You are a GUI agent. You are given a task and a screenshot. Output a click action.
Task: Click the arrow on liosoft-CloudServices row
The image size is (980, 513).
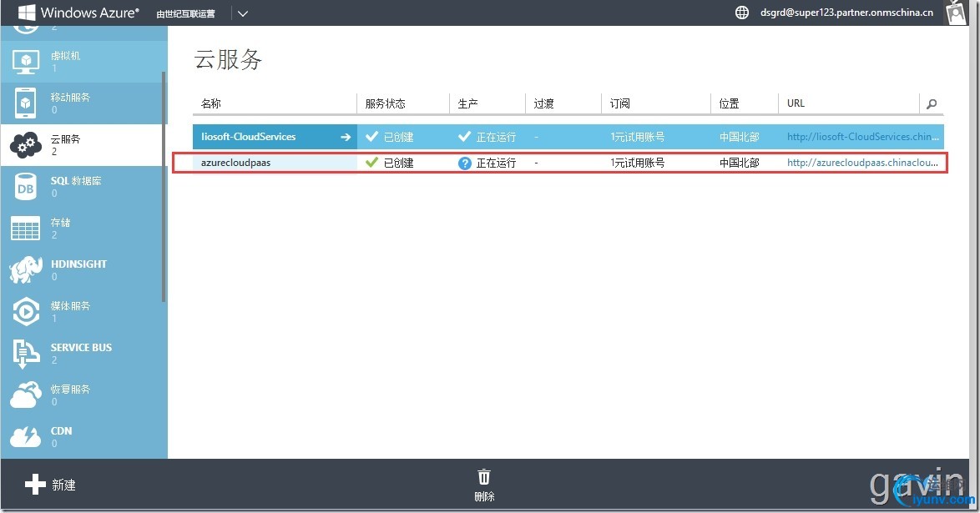[x=346, y=137]
